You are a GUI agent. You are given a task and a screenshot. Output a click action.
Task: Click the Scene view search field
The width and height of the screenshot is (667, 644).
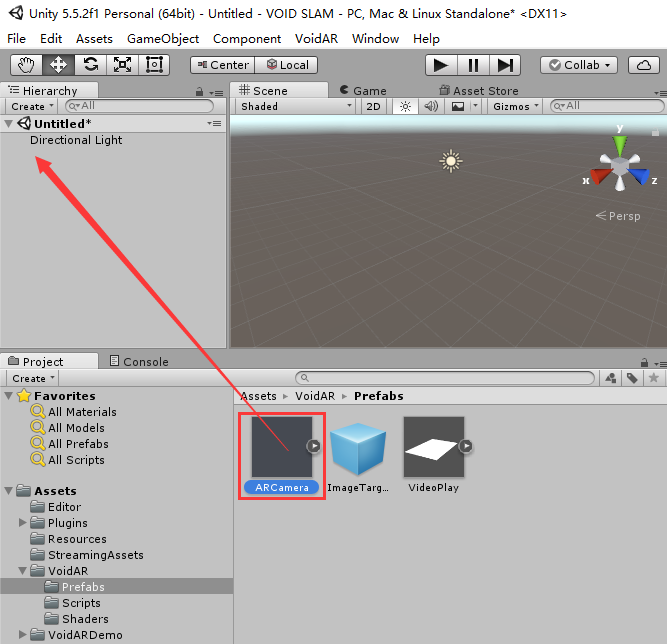607,106
